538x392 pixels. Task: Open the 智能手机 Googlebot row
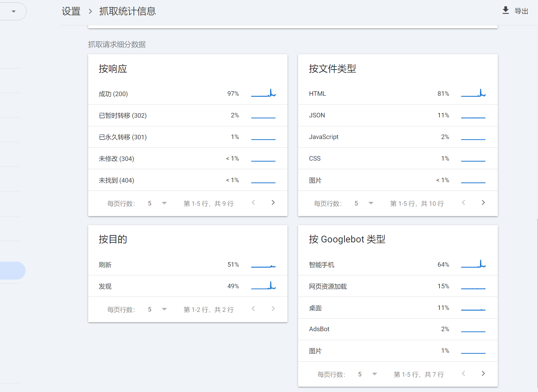(398, 265)
